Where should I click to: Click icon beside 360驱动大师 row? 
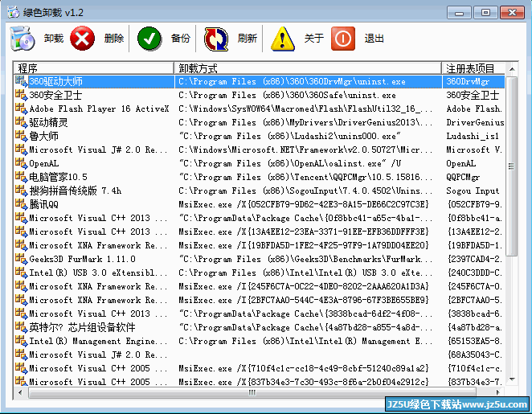click(x=22, y=81)
